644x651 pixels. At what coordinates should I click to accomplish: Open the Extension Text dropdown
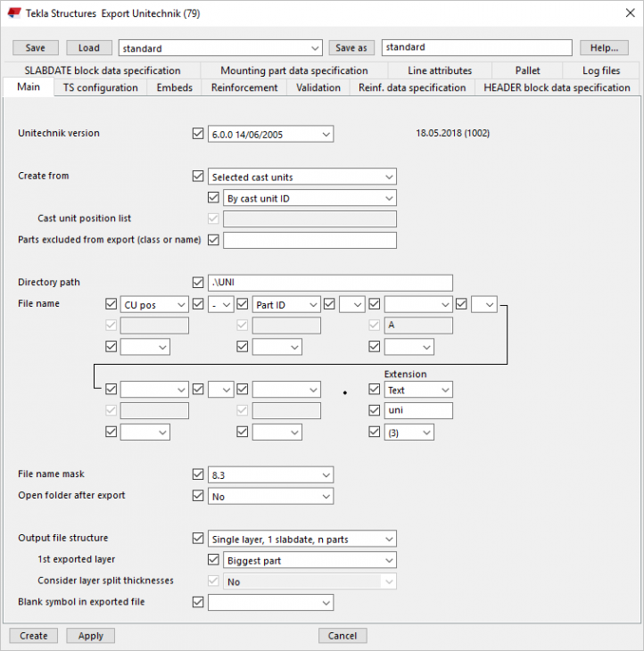pyautogui.click(x=418, y=390)
